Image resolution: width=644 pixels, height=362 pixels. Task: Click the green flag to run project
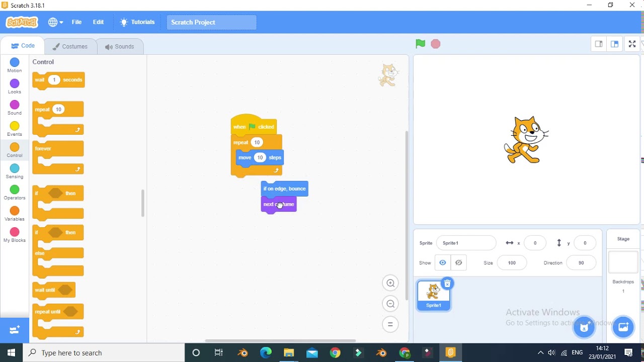pyautogui.click(x=420, y=44)
